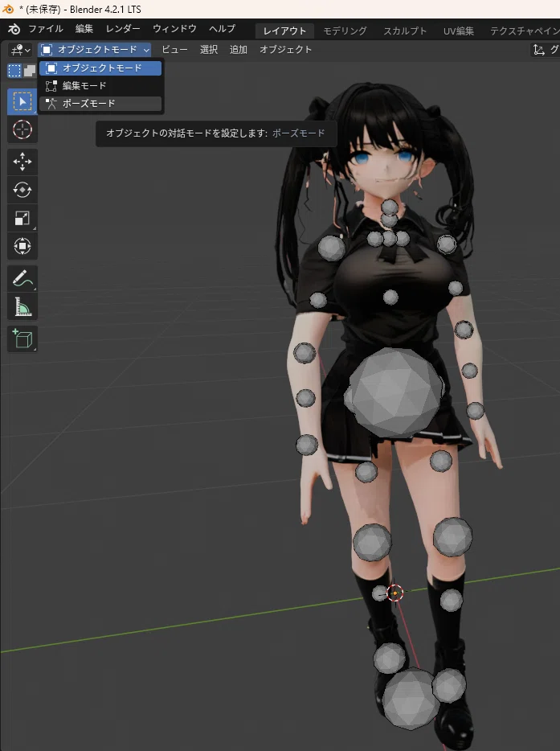560x751 pixels.
Task: Open the ビュー header menu
Action: click(x=174, y=49)
